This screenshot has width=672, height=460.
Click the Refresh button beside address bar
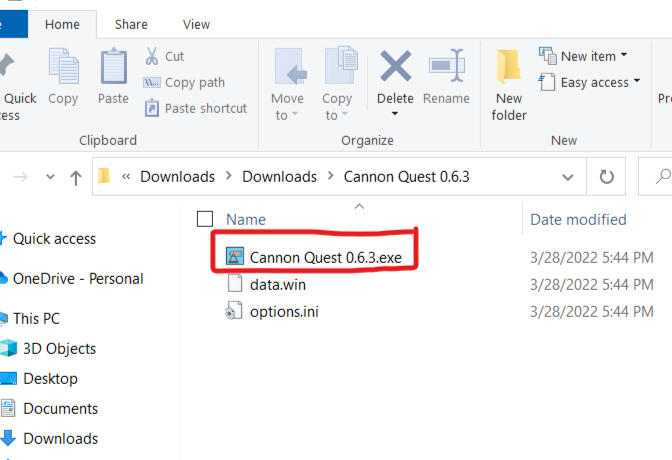point(605,177)
